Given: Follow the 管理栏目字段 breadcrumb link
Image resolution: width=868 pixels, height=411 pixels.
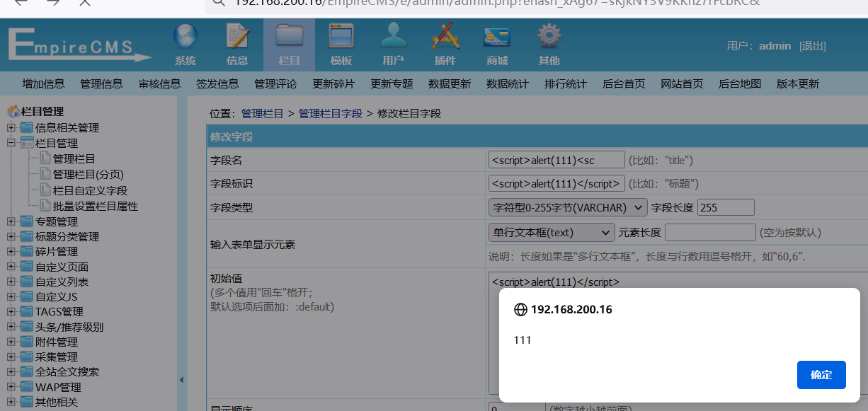Looking at the screenshot, I should tap(331, 113).
